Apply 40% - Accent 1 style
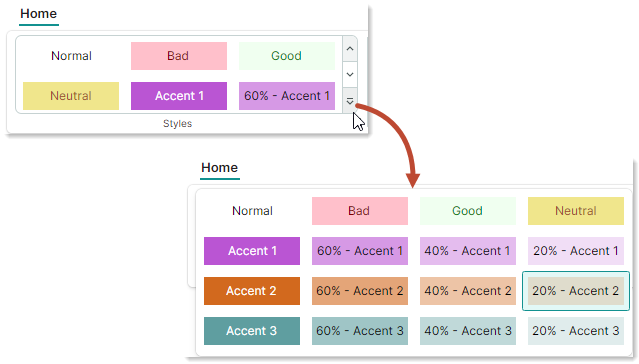This screenshot has height=364, width=639. (x=467, y=251)
